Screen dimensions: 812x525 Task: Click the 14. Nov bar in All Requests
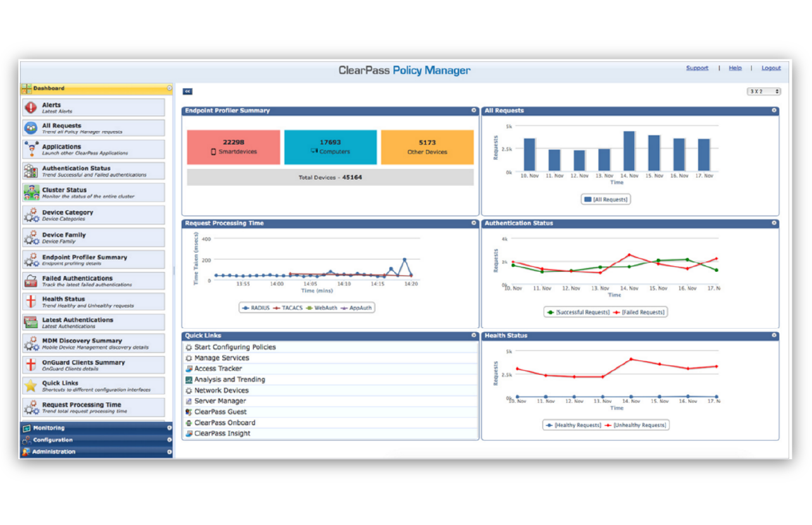[x=629, y=152]
